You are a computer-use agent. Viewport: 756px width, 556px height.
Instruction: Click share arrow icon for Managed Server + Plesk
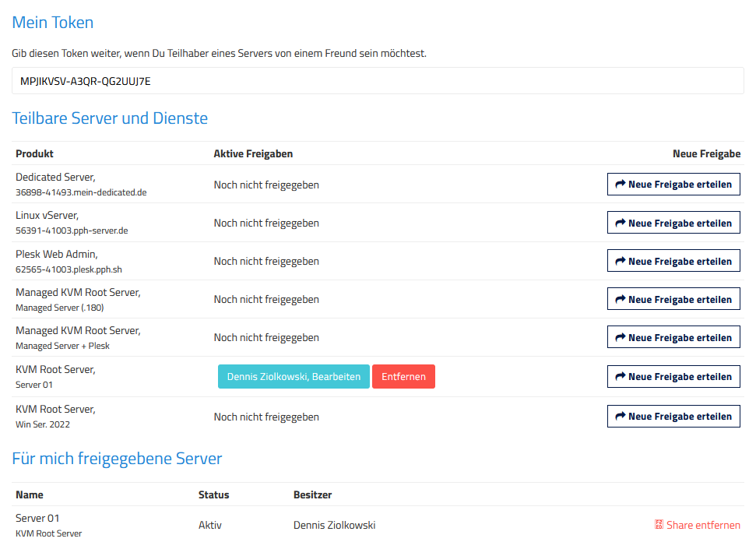coord(621,337)
